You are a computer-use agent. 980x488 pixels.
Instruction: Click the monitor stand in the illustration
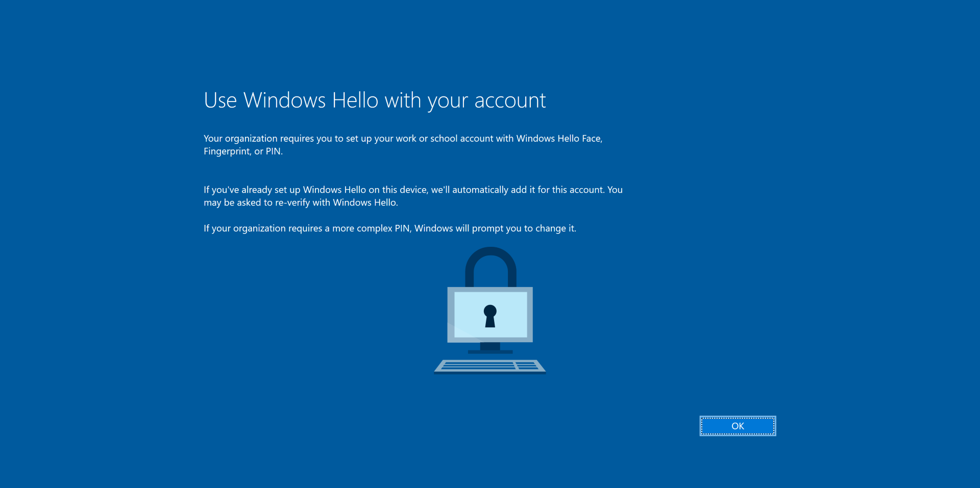tap(490, 348)
